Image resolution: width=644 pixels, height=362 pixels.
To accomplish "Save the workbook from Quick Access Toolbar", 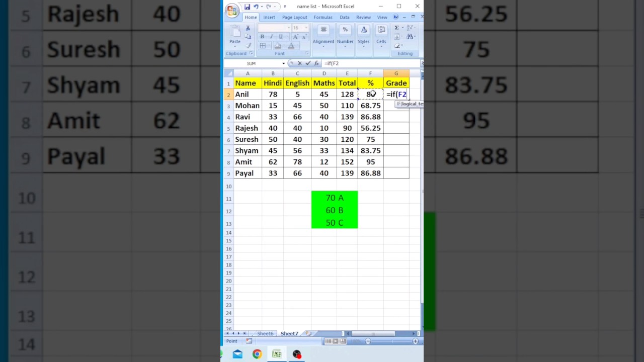I will (x=247, y=7).
